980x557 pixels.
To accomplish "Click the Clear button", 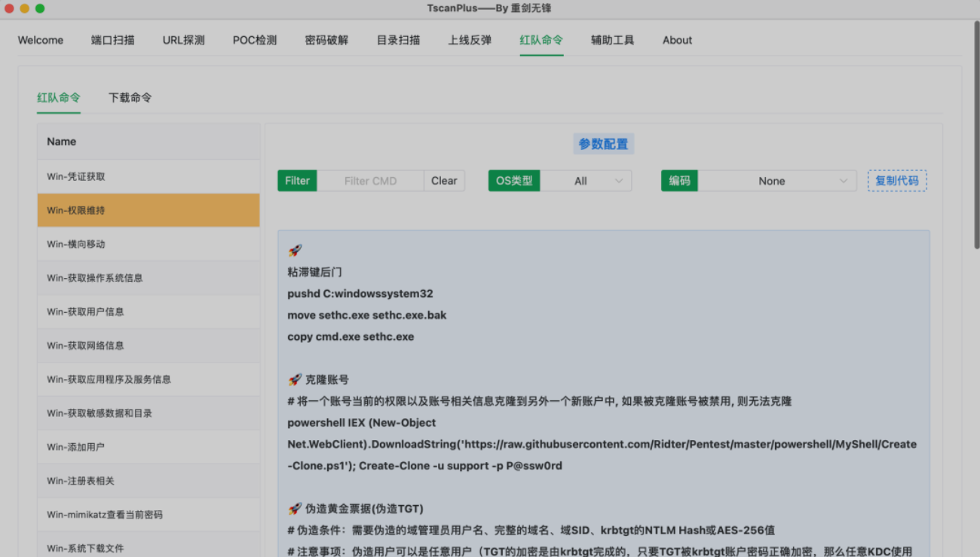I will (x=444, y=181).
